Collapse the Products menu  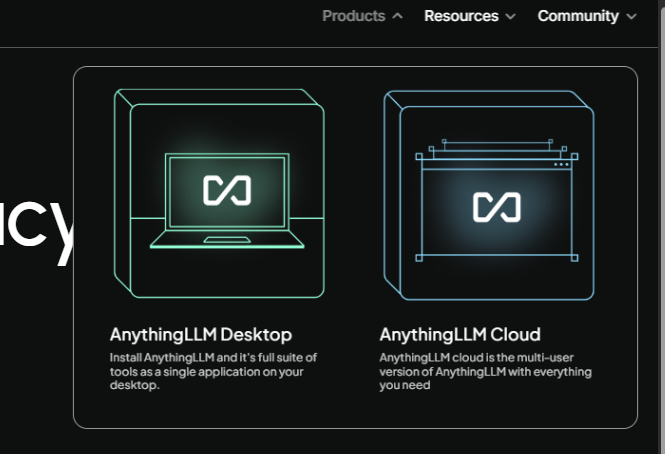click(362, 16)
